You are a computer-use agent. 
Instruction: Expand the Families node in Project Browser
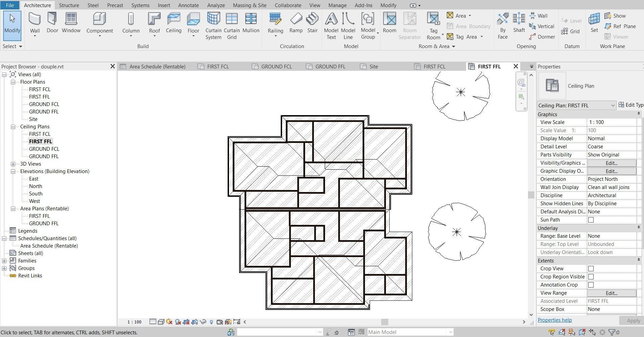[4, 261]
